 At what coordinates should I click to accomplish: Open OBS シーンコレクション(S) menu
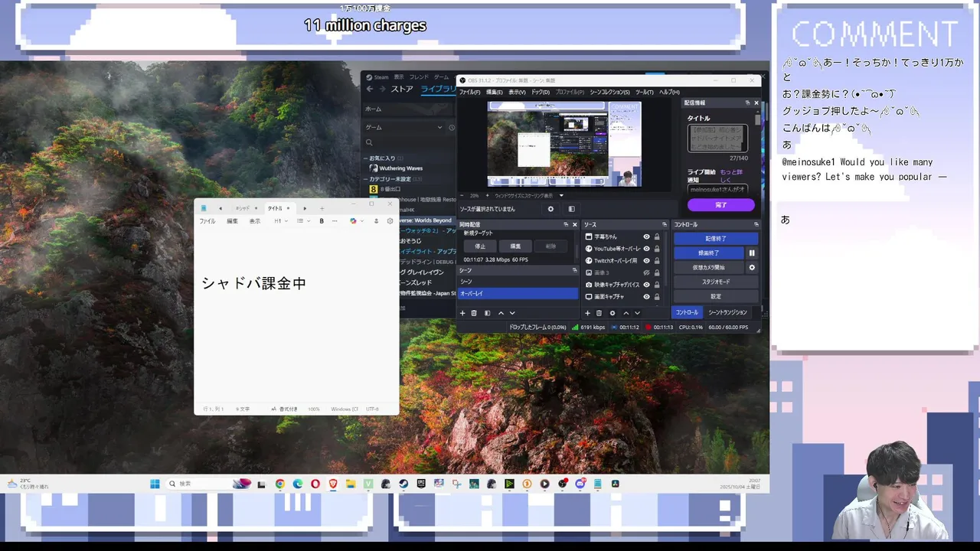coord(609,92)
